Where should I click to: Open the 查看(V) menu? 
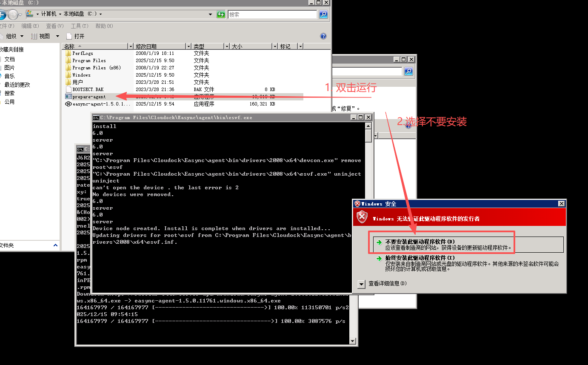coord(54,26)
